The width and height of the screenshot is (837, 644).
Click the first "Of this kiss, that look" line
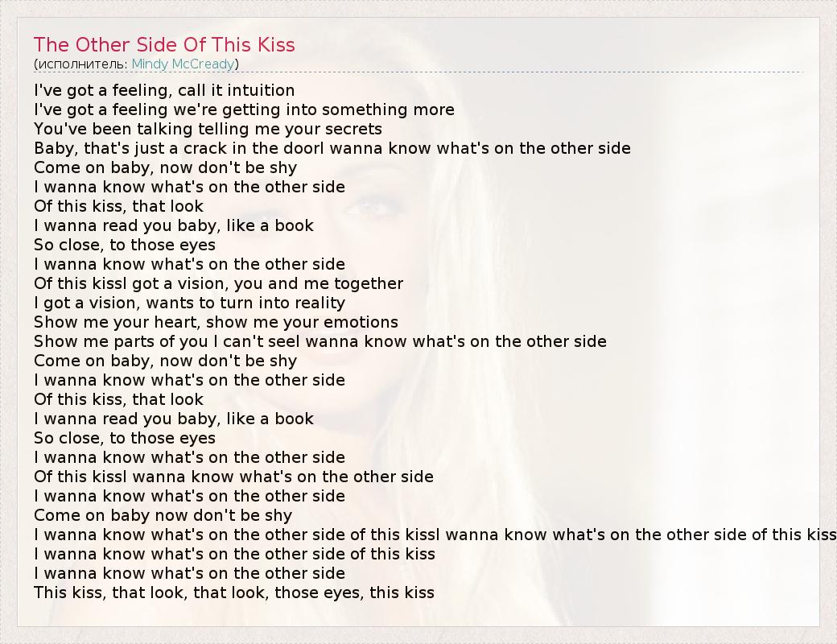click(118, 206)
